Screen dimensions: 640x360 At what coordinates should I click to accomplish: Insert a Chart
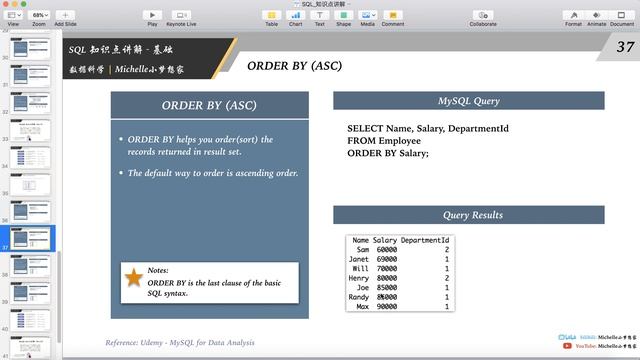point(296,15)
